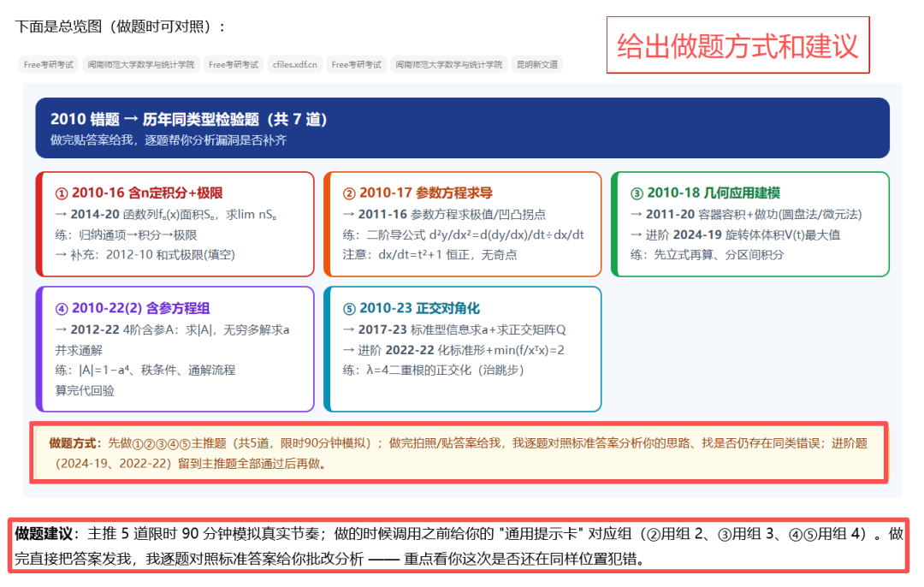Select card title ④ 2010-22(2) 含参方程组
The image size is (924, 587).
pos(133,308)
